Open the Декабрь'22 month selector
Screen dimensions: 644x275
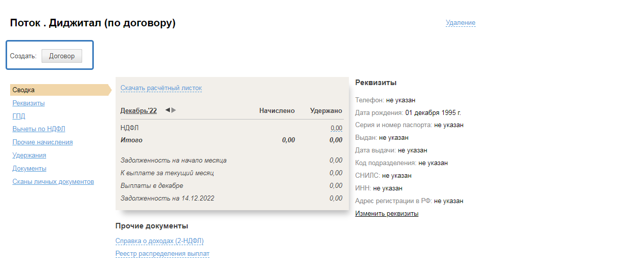(x=138, y=111)
